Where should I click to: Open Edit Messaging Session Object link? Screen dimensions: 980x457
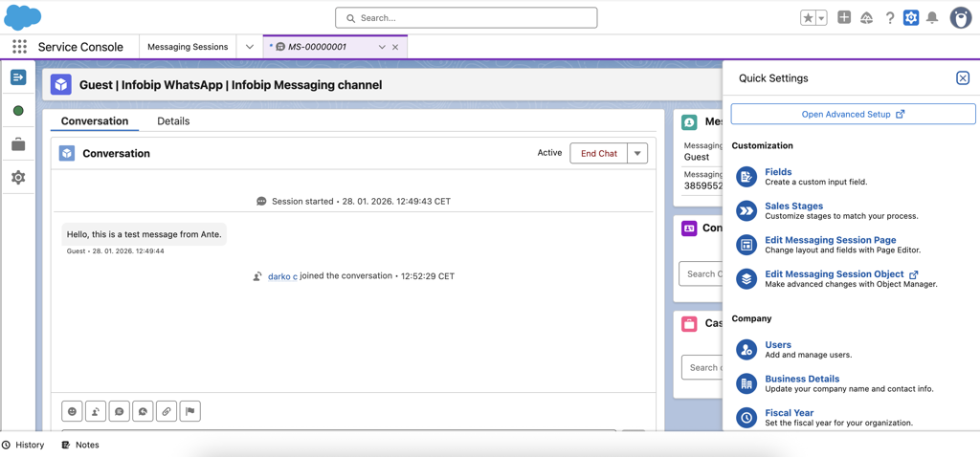tap(835, 274)
